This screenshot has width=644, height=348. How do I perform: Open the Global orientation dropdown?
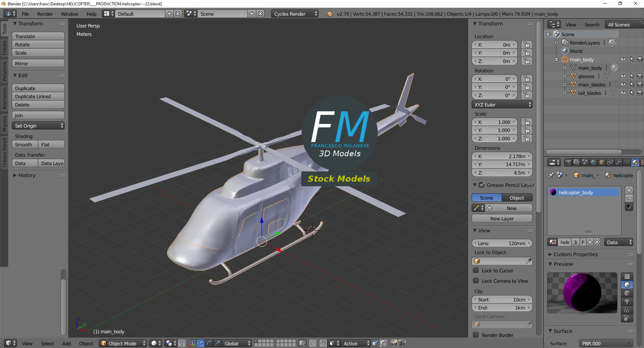tap(237, 343)
